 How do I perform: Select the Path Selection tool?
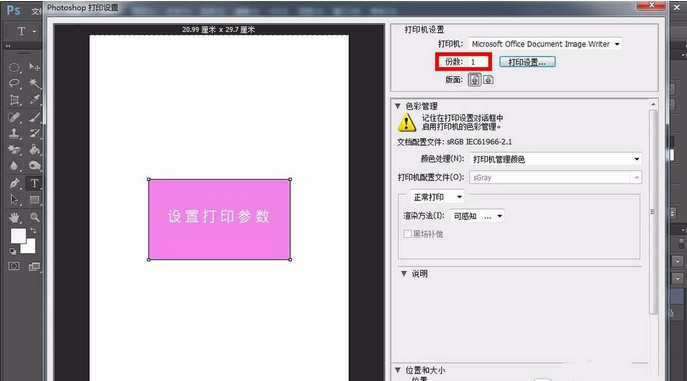pos(14,200)
